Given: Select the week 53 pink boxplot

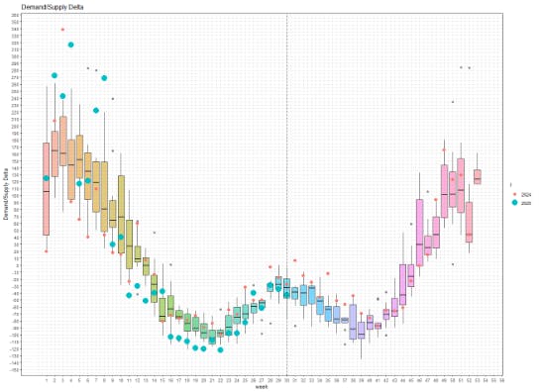Looking at the screenshot, I should point(478,177).
